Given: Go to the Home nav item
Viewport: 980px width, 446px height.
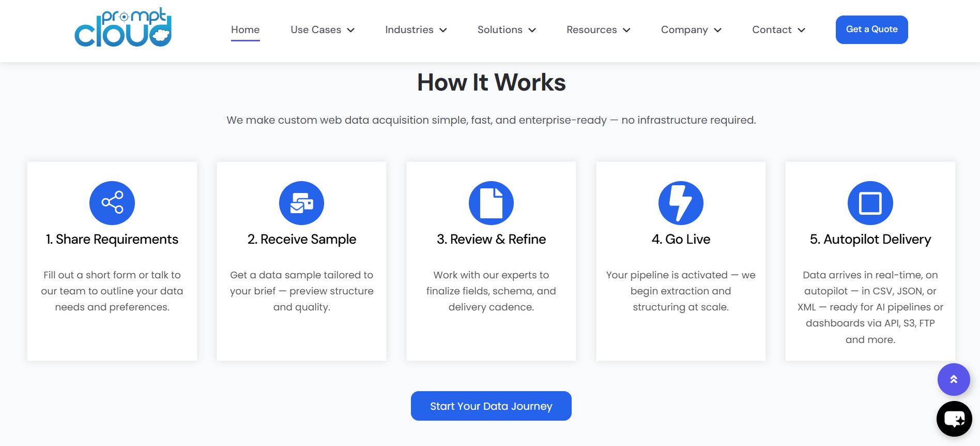Looking at the screenshot, I should tap(246, 30).
